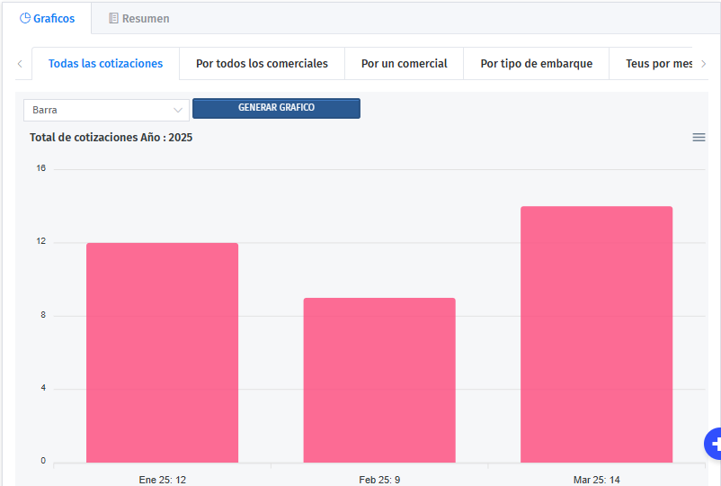Click the Mar 25: 14 axis label

click(x=596, y=479)
